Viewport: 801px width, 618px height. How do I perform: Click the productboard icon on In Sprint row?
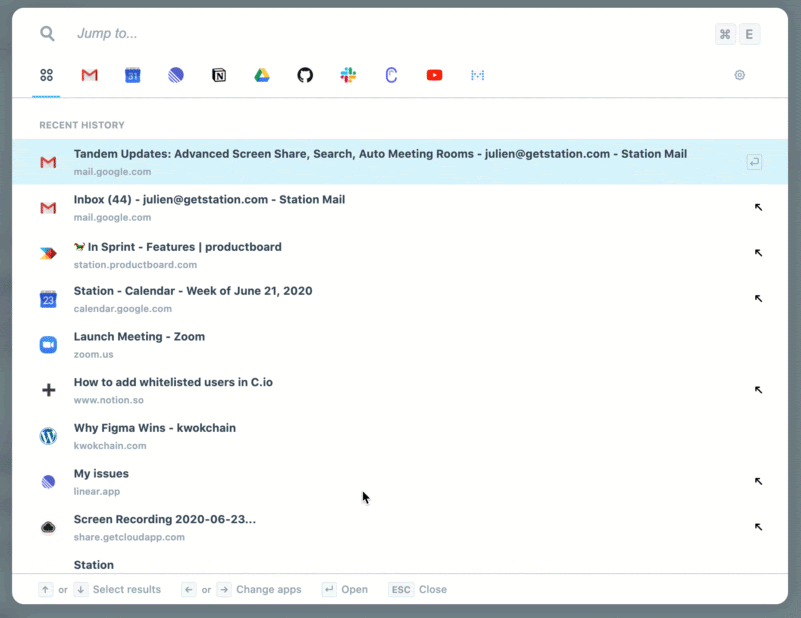48,253
